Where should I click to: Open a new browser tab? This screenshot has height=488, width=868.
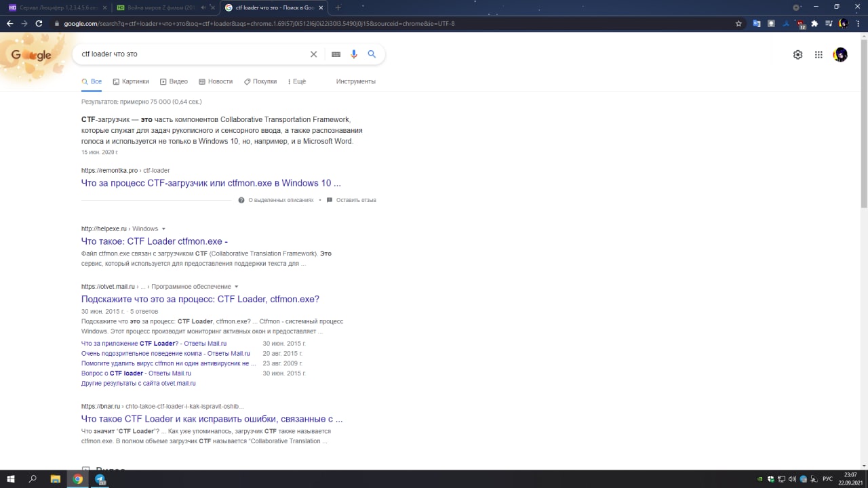tap(338, 7)
